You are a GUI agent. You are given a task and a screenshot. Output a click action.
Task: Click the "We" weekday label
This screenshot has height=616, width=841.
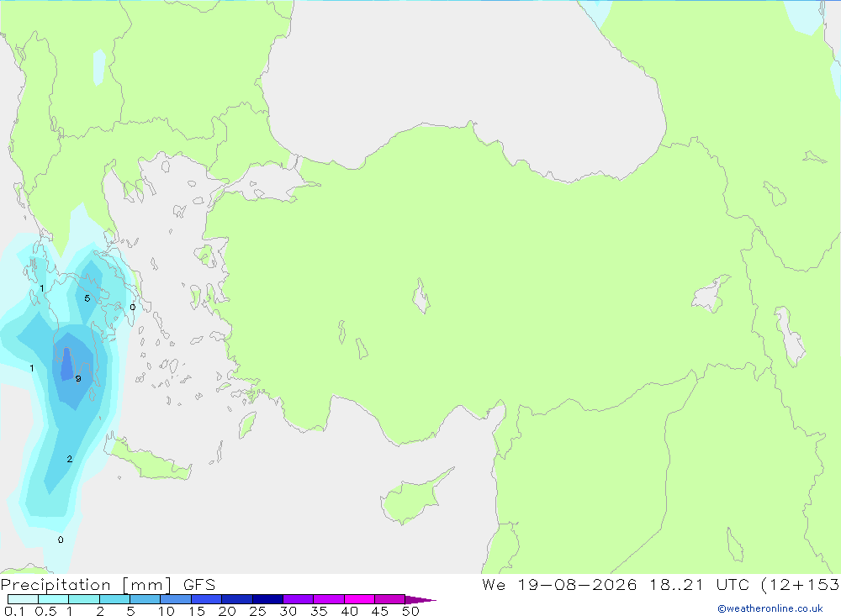pos(494,584)
